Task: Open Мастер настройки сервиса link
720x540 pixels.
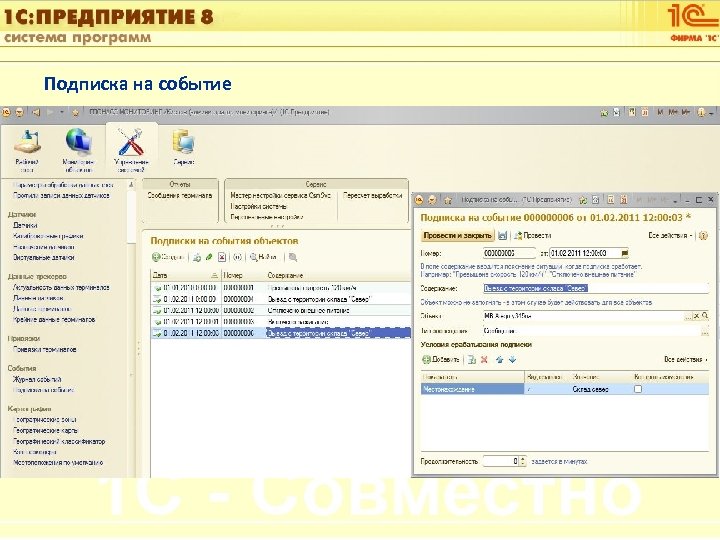Action: 281,196
